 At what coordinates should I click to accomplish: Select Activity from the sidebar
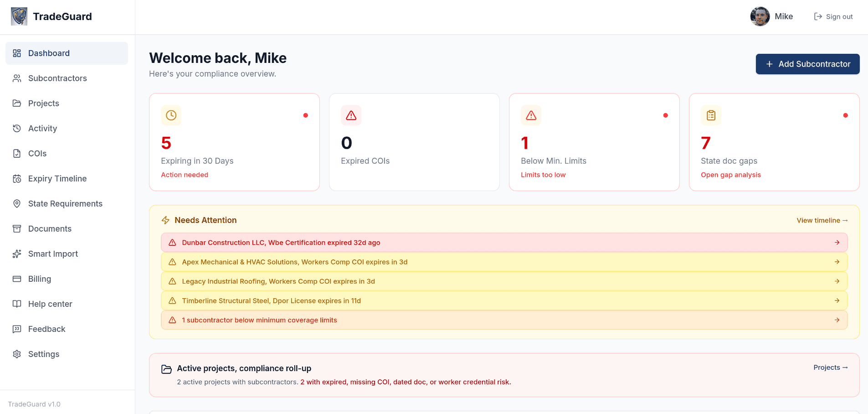click(x=67, y=129)
